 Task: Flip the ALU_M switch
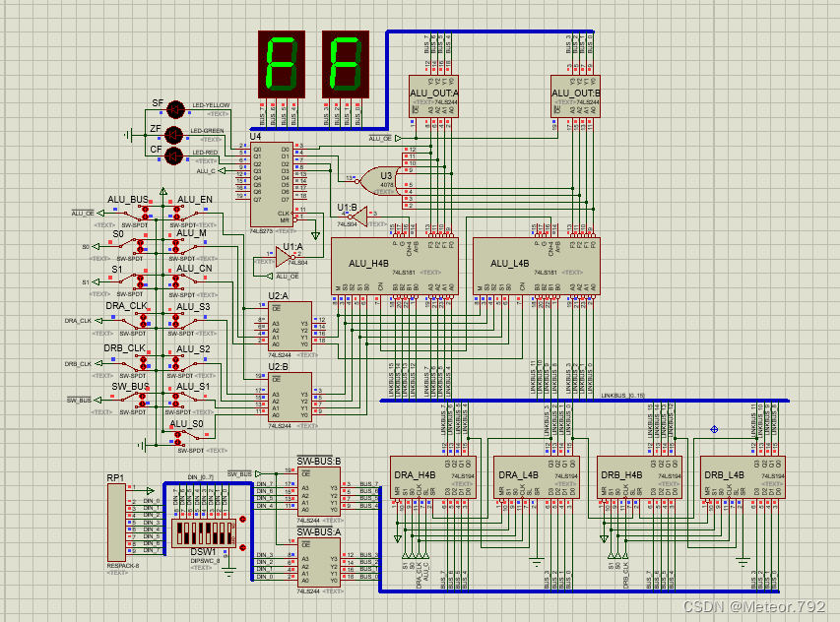[x=185, y=246]
